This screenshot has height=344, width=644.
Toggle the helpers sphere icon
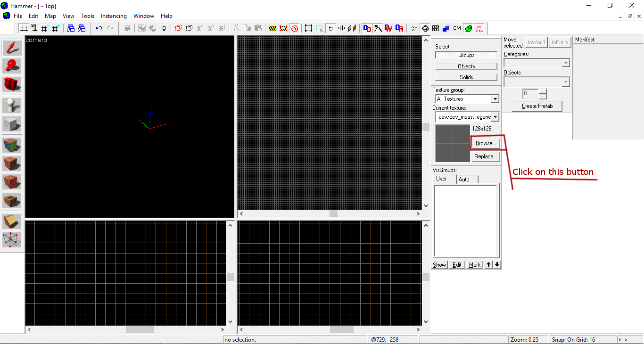click(x=425, y=28)
